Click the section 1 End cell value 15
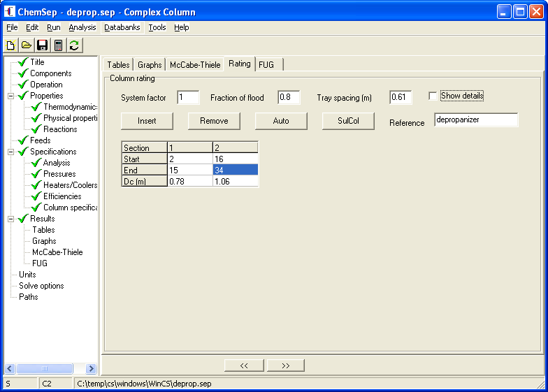548x392 pixels. 190,170
